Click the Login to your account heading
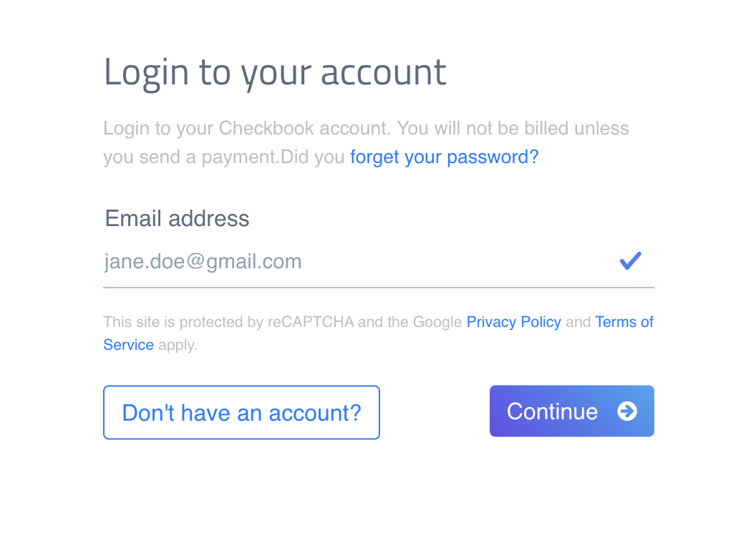 275,73
